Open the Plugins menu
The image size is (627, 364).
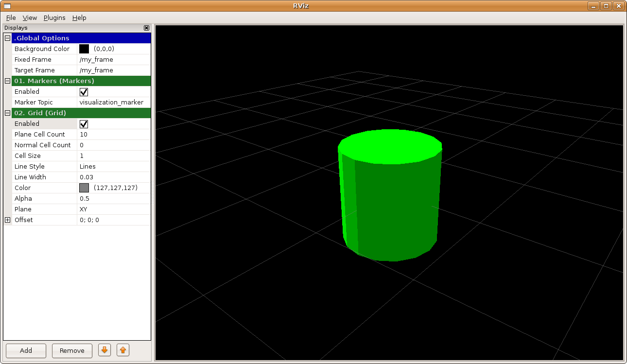[54, 17]
